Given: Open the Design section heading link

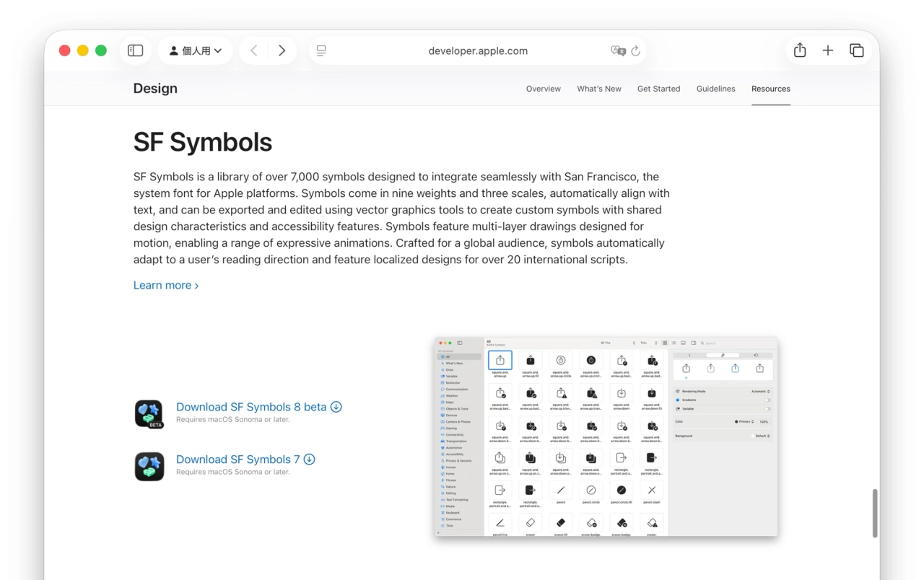Looking at the screenshot, I should click(x=155, y=88).
